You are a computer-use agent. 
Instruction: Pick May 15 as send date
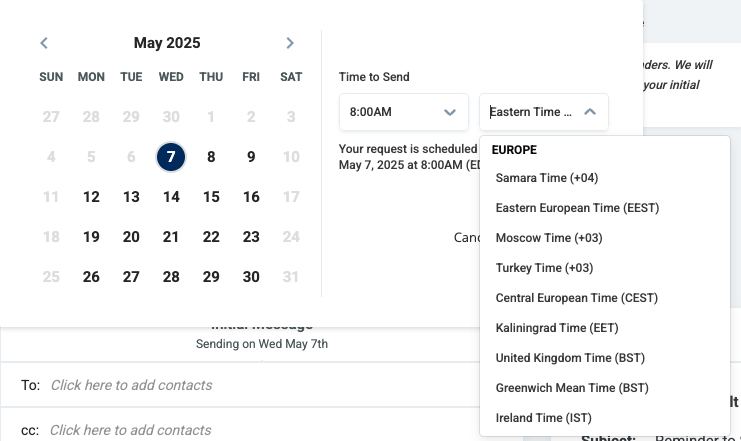point(211,197)
